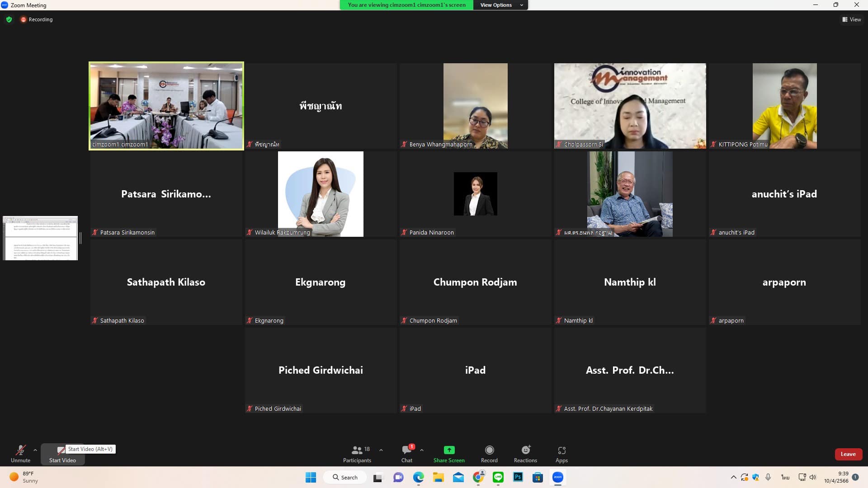Open the Participants panel

point(357,454)
